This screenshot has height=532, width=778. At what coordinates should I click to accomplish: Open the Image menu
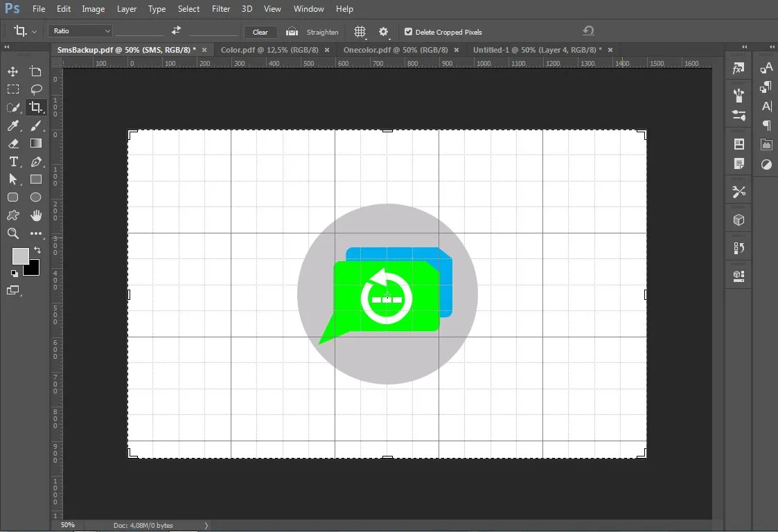pyautogui.click(x=94, y=9)
